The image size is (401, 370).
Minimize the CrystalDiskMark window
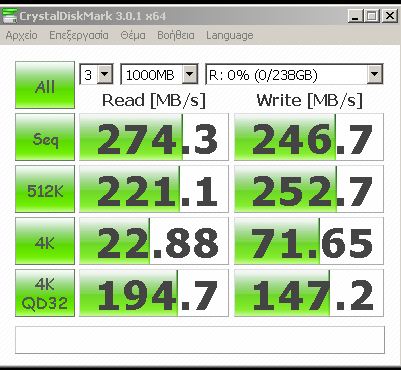355,16
